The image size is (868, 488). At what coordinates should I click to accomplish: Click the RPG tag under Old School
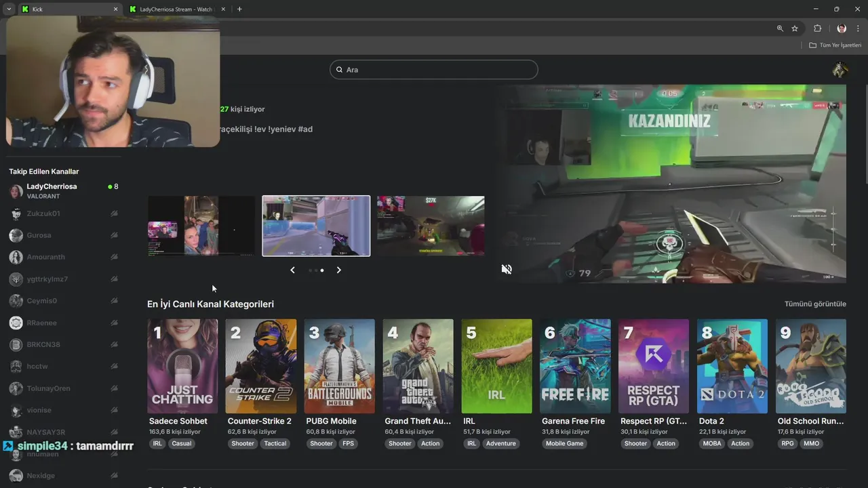point(787,443)
